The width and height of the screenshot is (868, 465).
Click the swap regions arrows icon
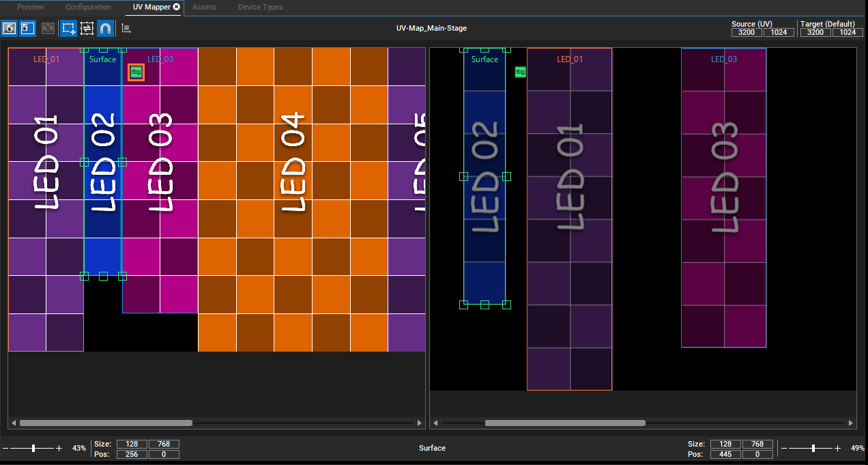coord(87,28)
